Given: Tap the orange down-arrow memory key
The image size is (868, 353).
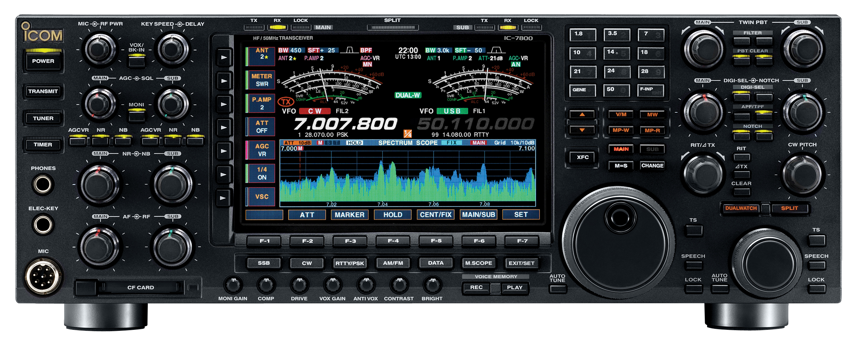Looking at the screenshot, I should click(x=582, y=130).
